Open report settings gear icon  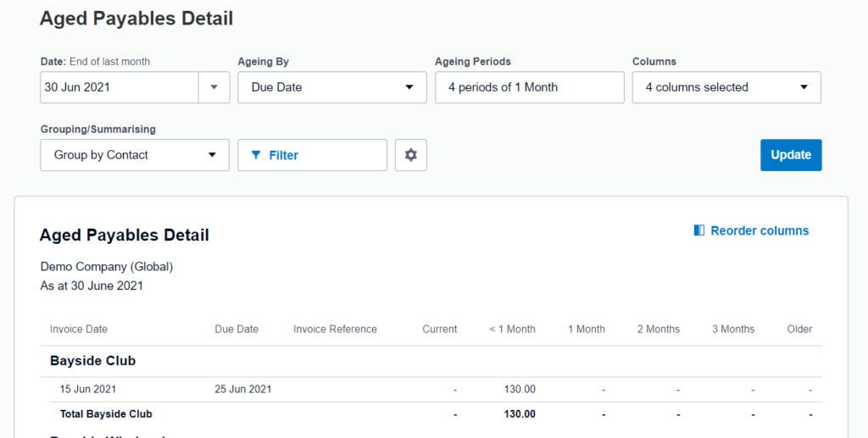pyautogui.click(x=411, y=155)
